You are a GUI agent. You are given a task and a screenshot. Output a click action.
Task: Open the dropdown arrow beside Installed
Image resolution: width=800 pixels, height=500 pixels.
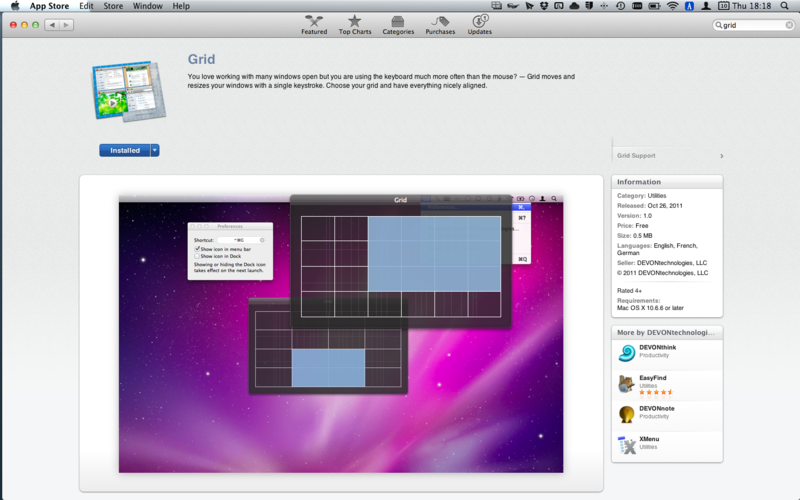[155, 151]
